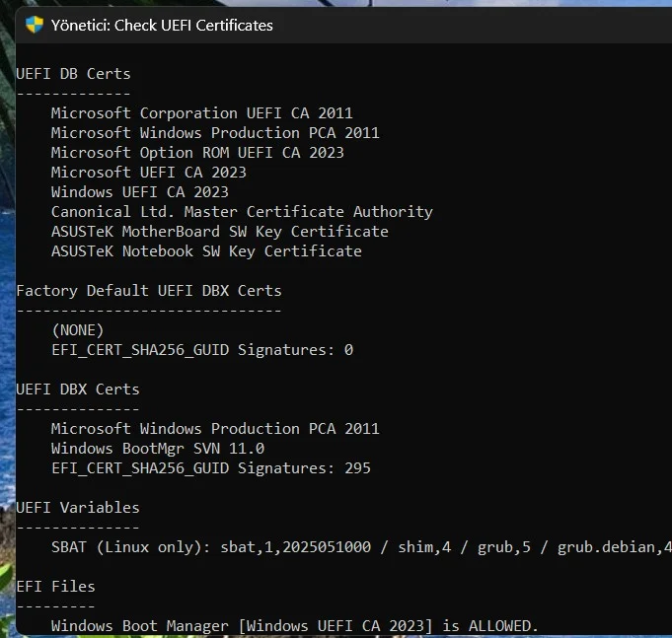This screenshot has height=638, width=672.
Task: Click the 'Windows UEFI CA 2023' DB entry
Action: click(x=140, y=192)
